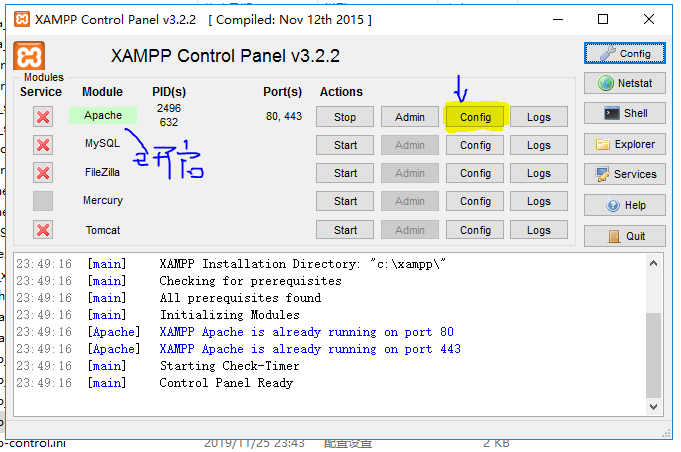Click log line 'Control Panel Ready'

click(226, 383)
